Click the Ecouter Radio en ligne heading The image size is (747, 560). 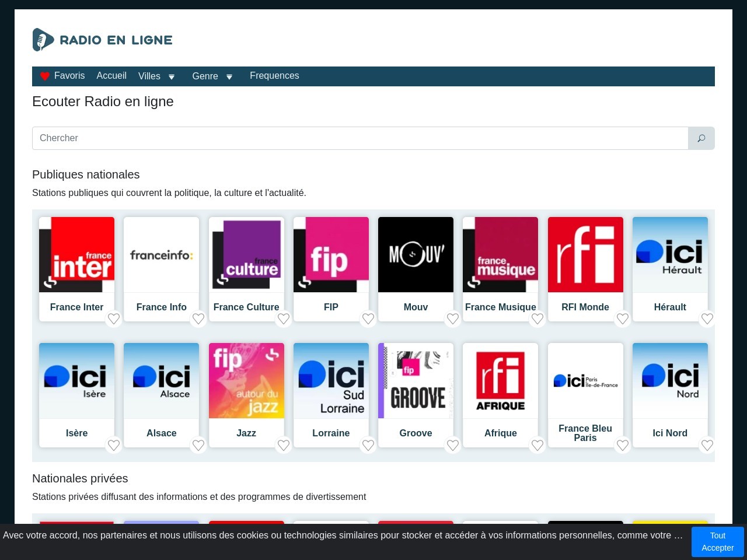point(103,101)
